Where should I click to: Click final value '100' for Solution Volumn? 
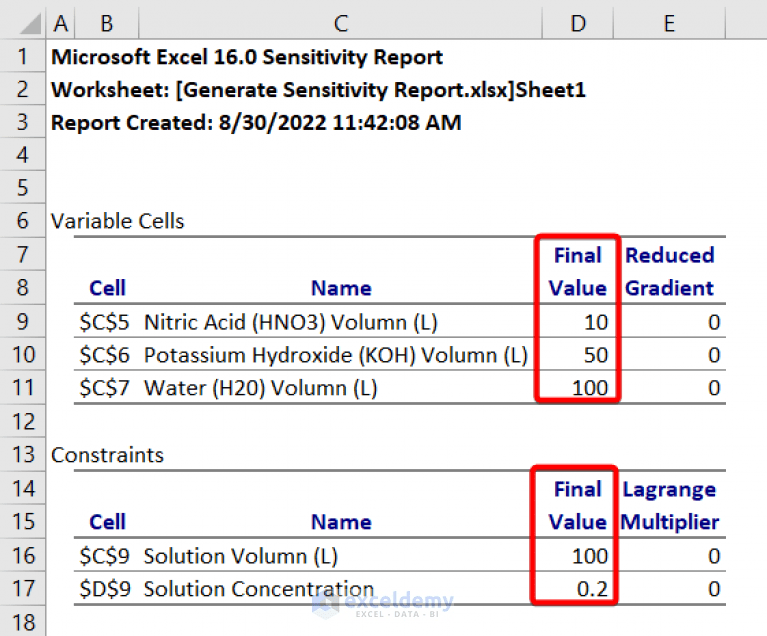pyautogui.click(x=590, y=556)
